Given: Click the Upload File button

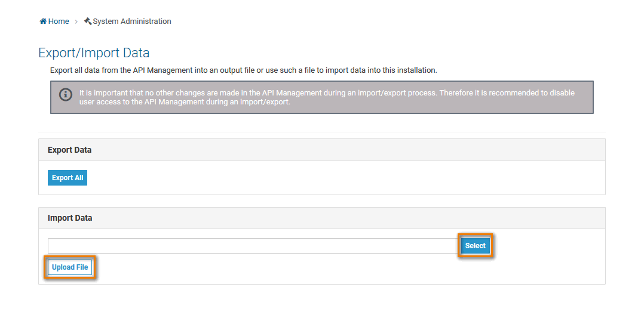Looking at the screenshot, I should point(70,267).
